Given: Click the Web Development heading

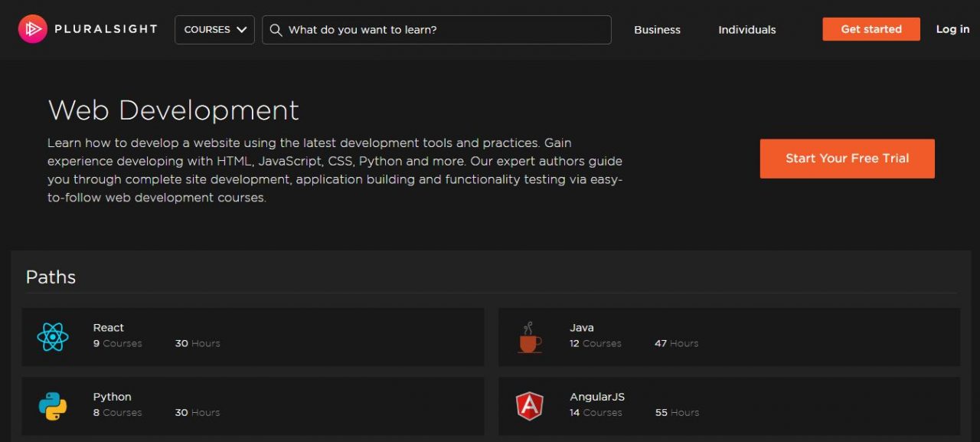Looking at the screenshot, I should click(x=174, y=110).
